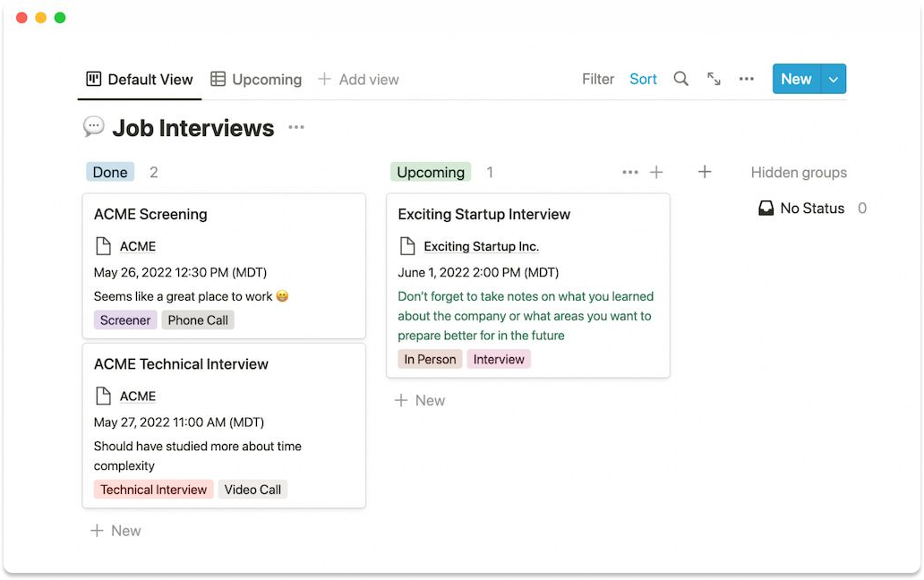
Task: Switch to the Upcoming view tab
Action: (x=256, y=79)
